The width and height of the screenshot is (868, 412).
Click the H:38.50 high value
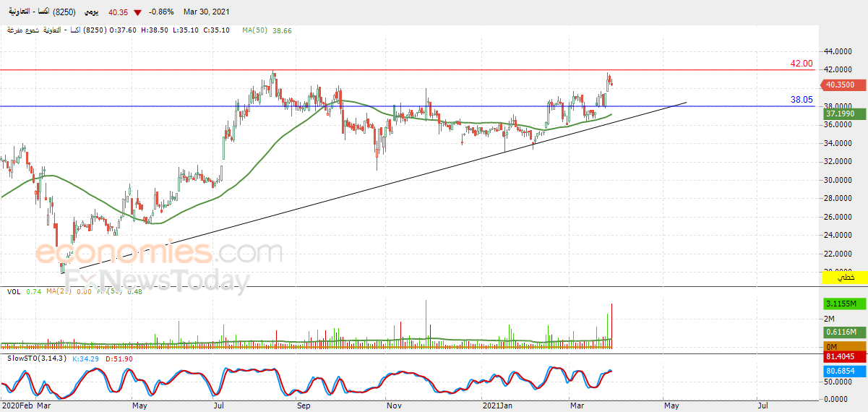(x=155, y=31)
